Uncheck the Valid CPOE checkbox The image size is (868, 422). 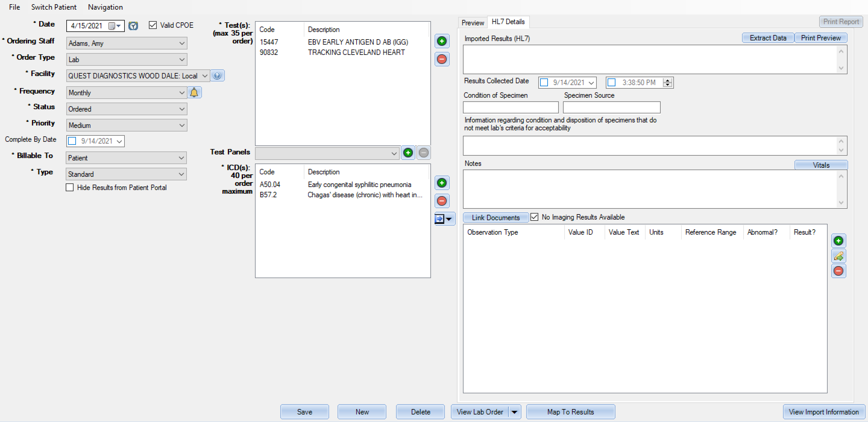tap(153, 25)
